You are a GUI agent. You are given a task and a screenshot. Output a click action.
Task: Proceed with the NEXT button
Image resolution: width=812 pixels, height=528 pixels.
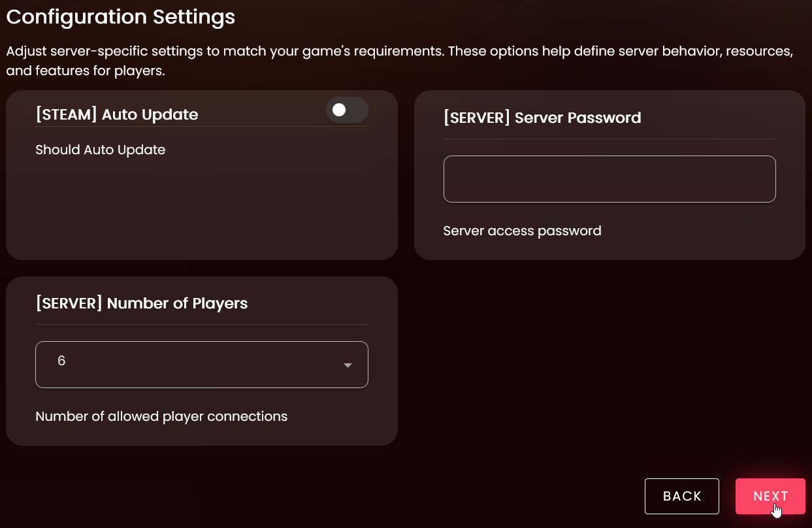[x=770, y=497]
